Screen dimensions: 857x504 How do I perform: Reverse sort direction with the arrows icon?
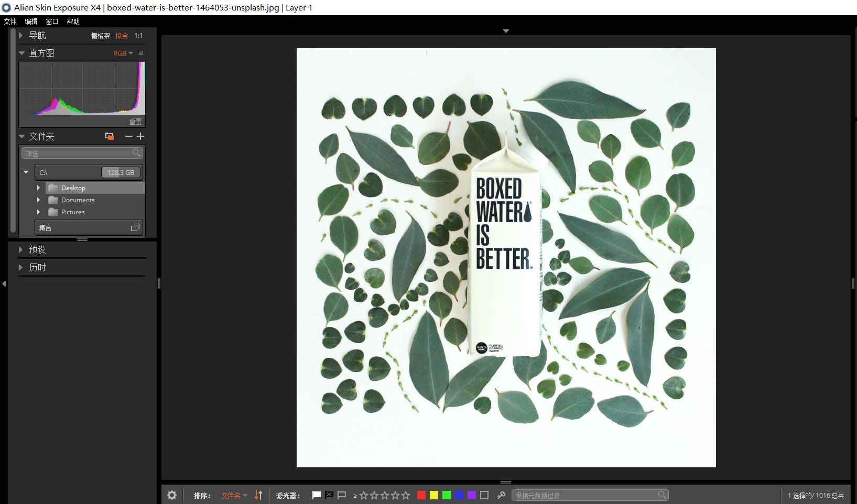[x=258, y=495]
